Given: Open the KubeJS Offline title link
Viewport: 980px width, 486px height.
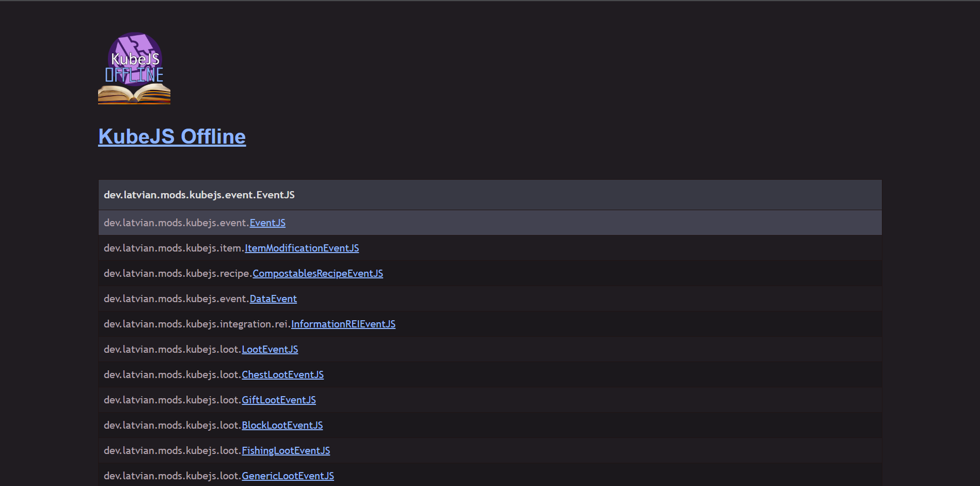Looking at the screenshot, I should pyautogui.click(x=172, y=137).
